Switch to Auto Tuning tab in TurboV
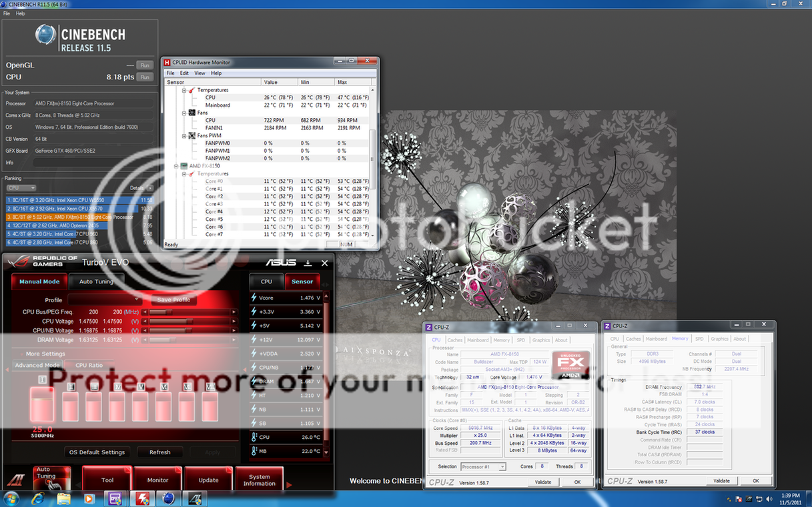Image resolution: width=812 pixels, height=507 pixels. (96, 282)
